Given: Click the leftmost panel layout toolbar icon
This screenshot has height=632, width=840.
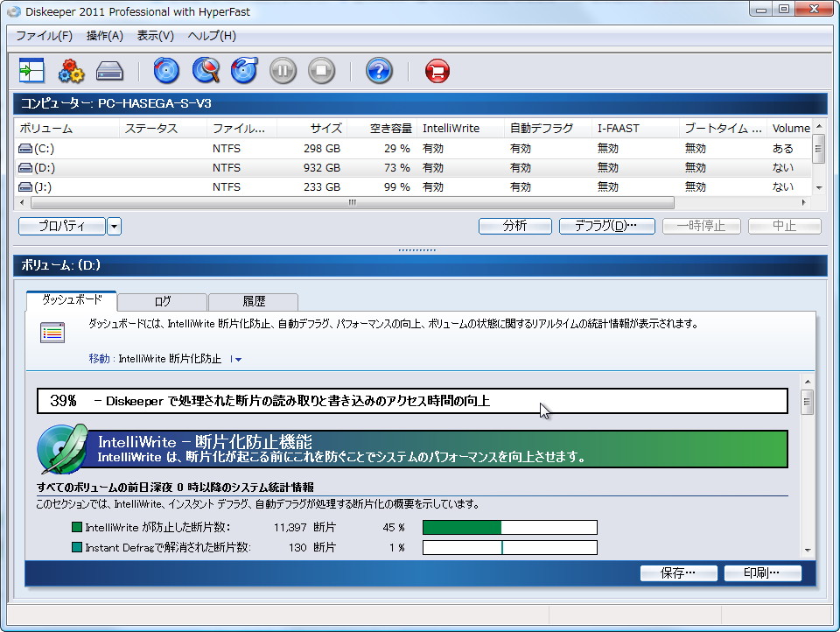Looking at the screenshot, I should [30, 70].
